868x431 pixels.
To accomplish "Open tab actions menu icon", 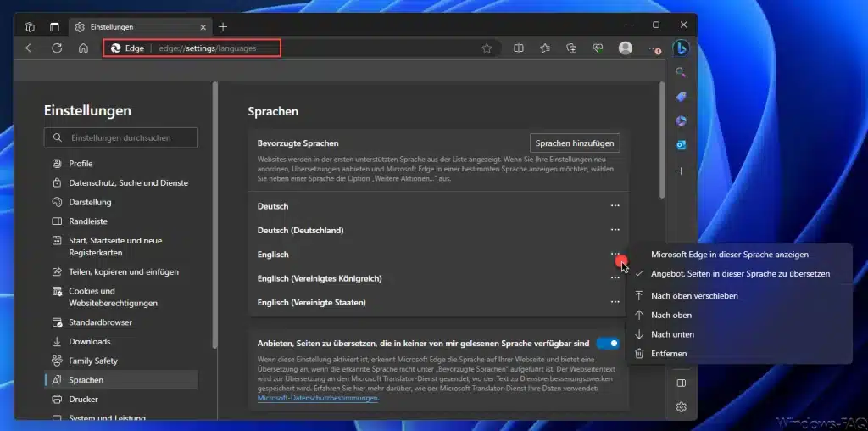I will pyautogui.click(x=54, y=26).
